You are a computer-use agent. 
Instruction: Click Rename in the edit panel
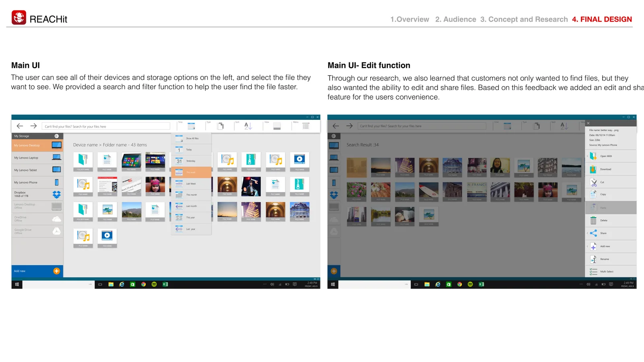click(611, 259)
